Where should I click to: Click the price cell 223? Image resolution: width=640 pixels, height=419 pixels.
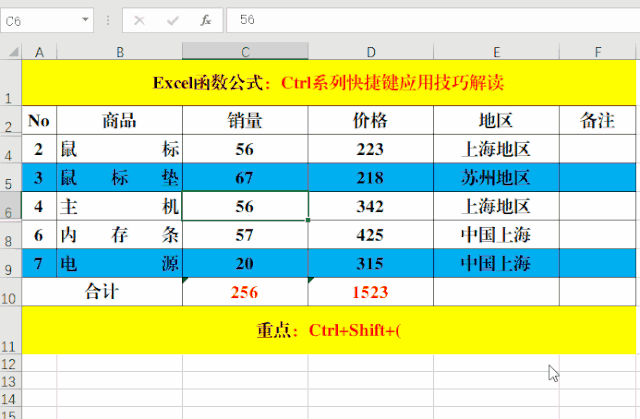click(371, 149)
